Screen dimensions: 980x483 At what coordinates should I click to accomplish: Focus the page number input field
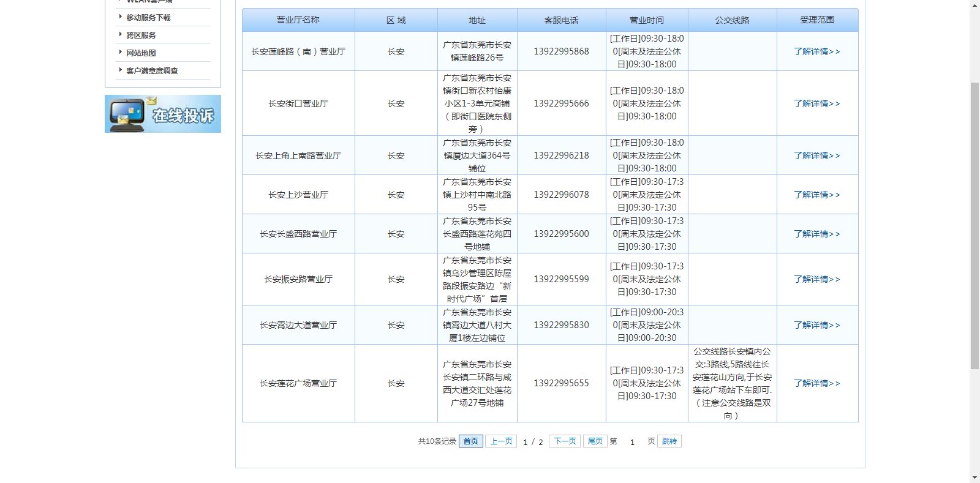632,442
